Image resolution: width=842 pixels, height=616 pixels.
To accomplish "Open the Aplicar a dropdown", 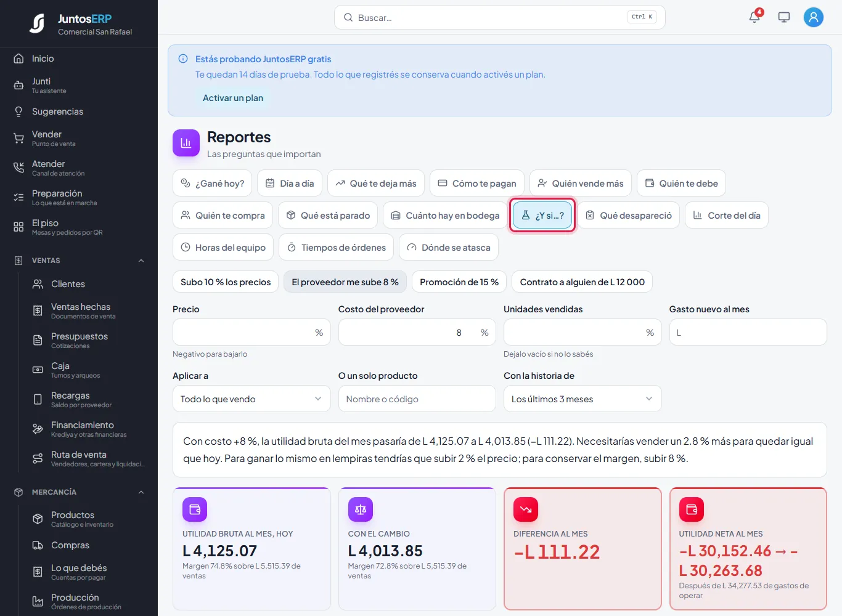I will point(251,399).
